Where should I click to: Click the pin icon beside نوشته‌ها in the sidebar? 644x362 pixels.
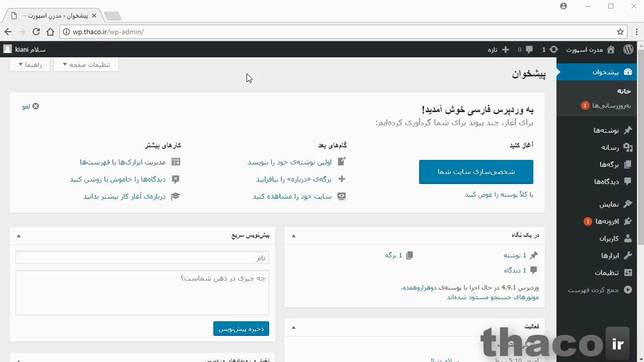[627, 130]
